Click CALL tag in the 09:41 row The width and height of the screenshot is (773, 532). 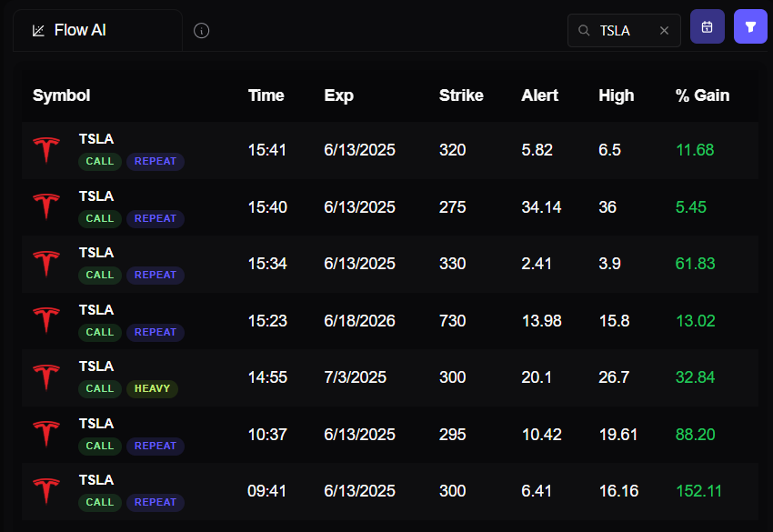[x=100, y=502]
